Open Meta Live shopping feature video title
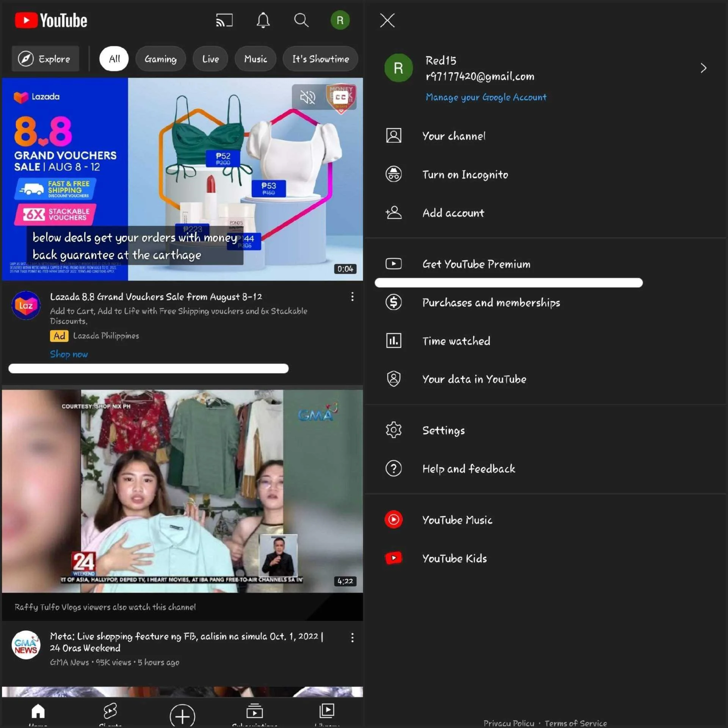This screenshot has width=728, height=728. click(187, 642)
